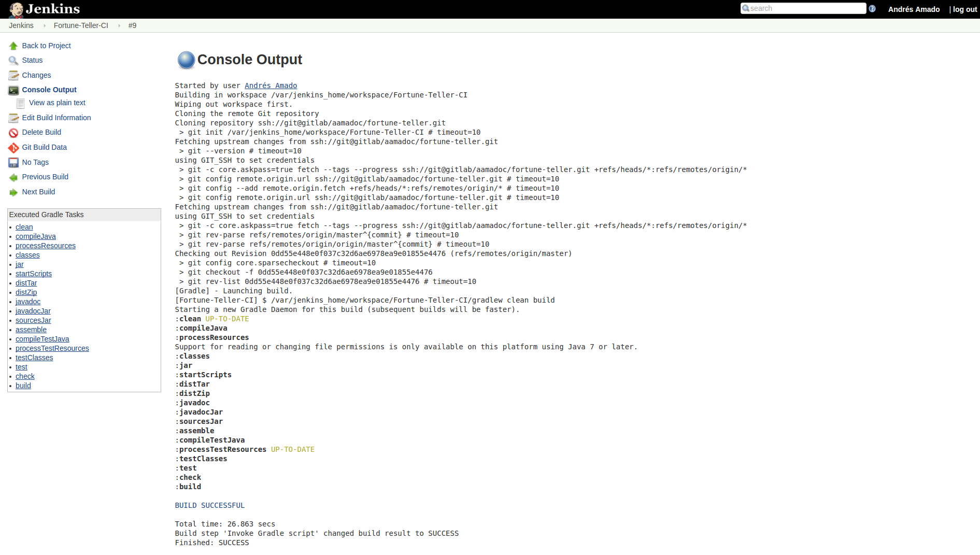Click the 'Total time: 26.863 secs' line
The image size is (980, 555).
225,524
